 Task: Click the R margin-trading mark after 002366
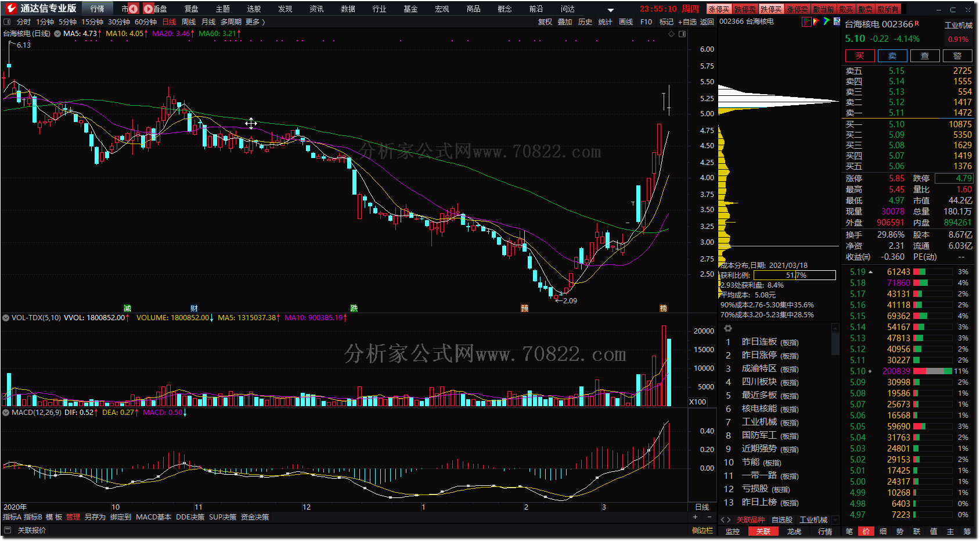point(917,23)
